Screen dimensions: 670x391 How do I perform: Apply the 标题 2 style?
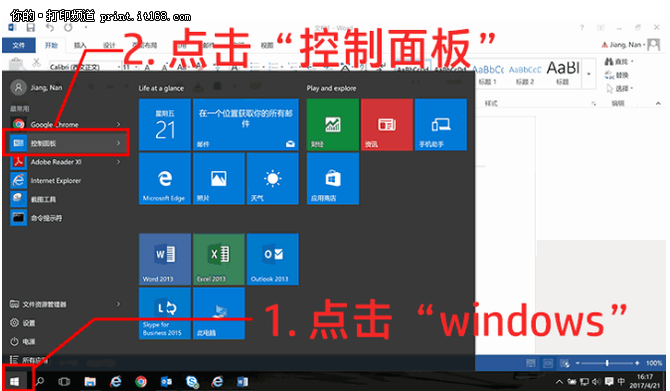pos(525,74)
